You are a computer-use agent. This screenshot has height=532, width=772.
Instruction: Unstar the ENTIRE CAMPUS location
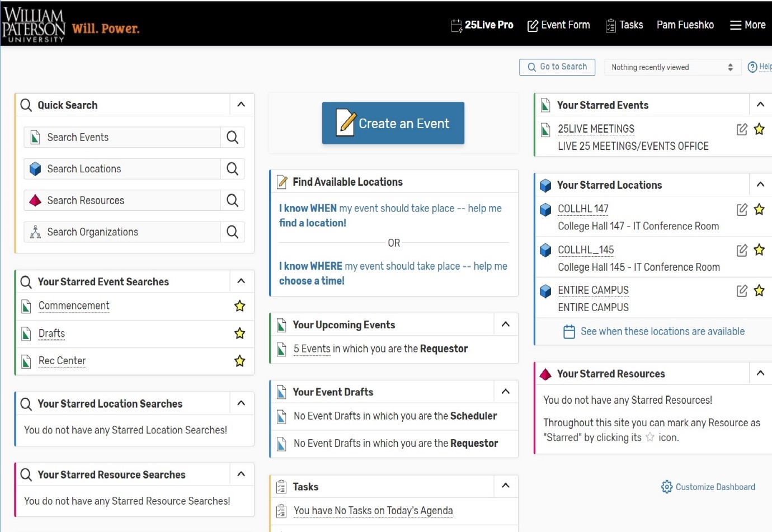tap(759, 290)
